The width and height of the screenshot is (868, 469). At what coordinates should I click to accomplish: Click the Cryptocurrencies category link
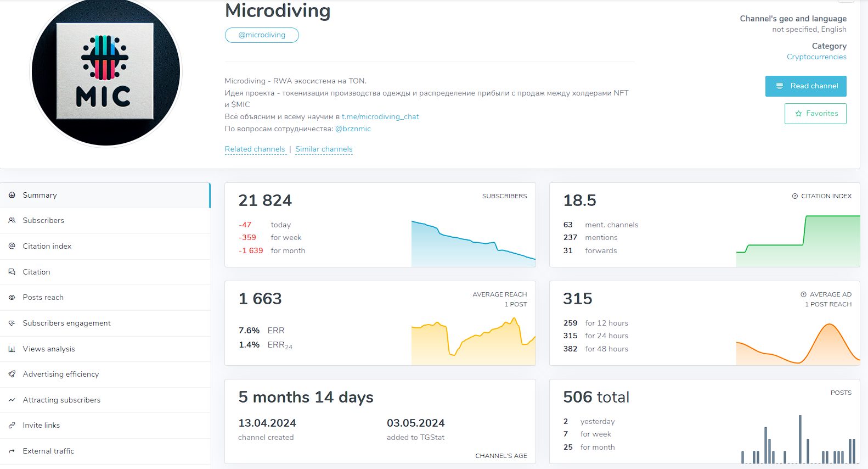coord(816,57)
